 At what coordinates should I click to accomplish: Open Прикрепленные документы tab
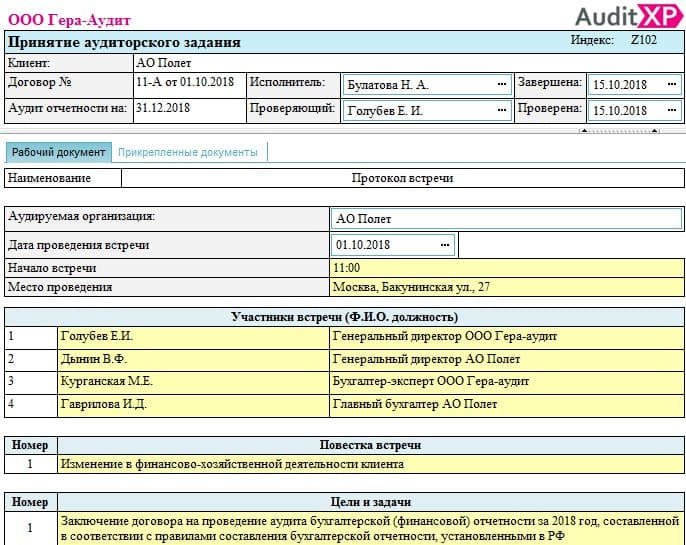(x=187, y=152)
